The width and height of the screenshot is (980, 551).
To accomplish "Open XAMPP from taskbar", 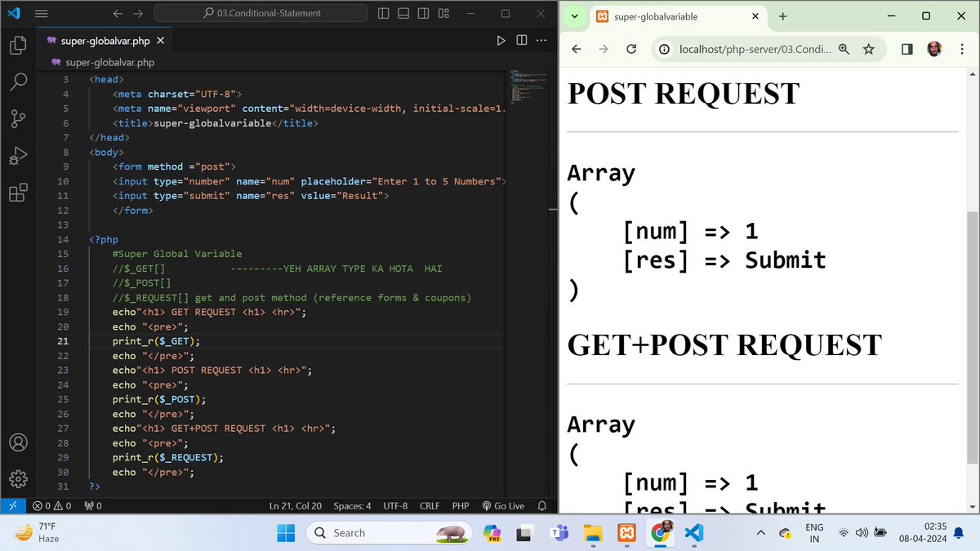I will point(627,533).
